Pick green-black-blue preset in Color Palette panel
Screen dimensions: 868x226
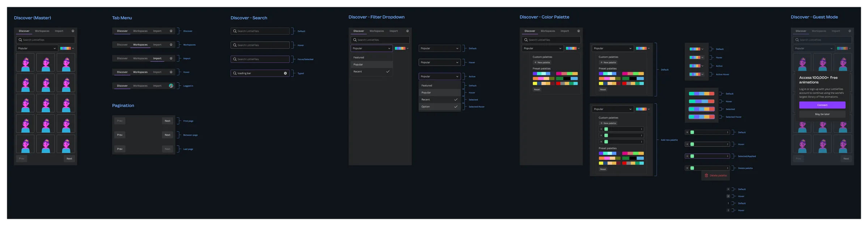tap(567, 79)
